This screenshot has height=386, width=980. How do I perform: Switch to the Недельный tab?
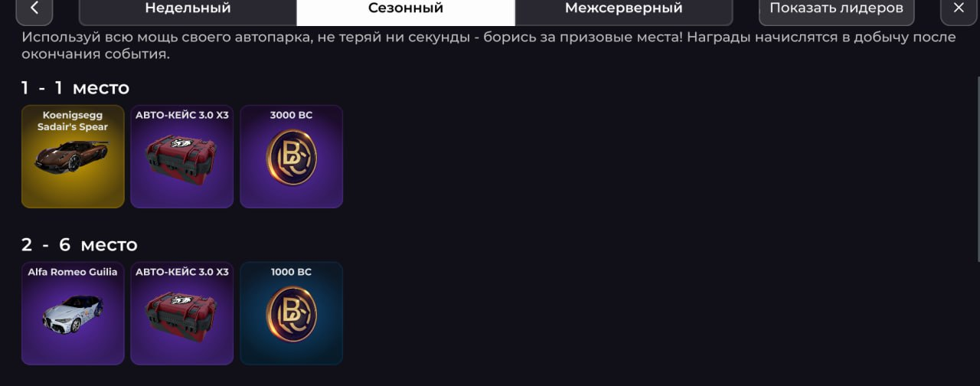click(188, 9)
